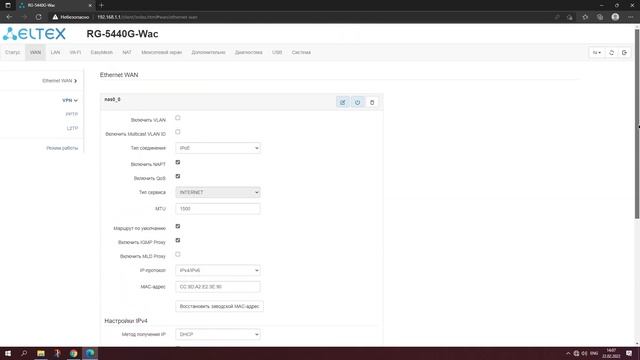Switch to the NAT tab
This screenshot has height=360, width=640.
click(x=127, y=52)
